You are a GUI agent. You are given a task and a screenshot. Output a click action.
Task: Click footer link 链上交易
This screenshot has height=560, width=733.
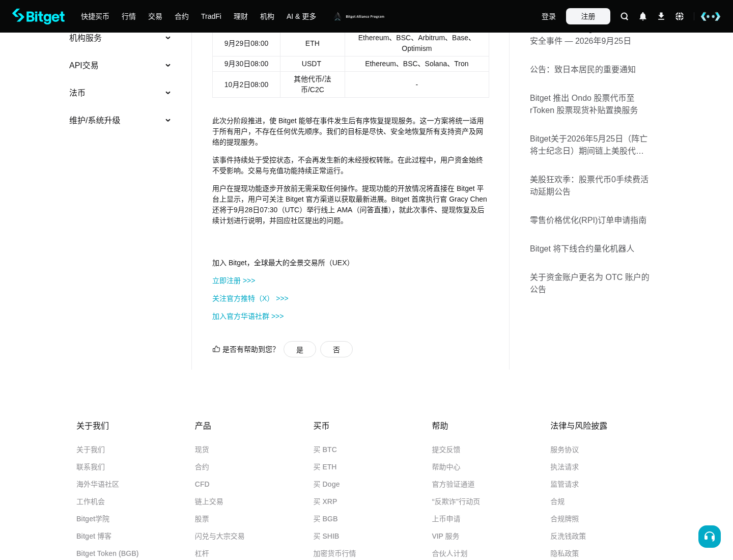(x=209, y=501)
